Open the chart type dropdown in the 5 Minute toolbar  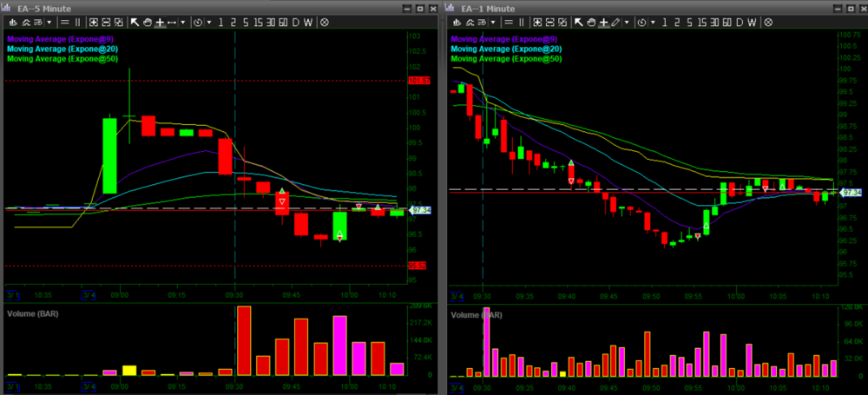[x=49, y=22]
